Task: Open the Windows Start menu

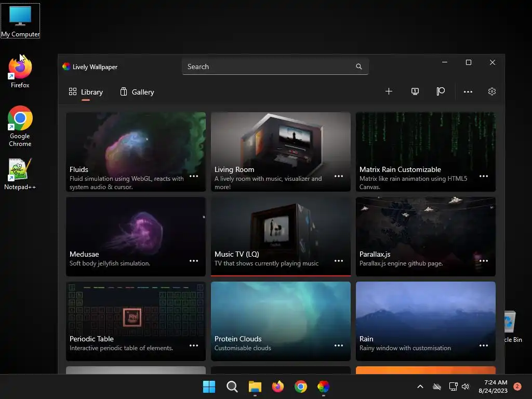Action: pyautogui.click(x=209, y=387)
